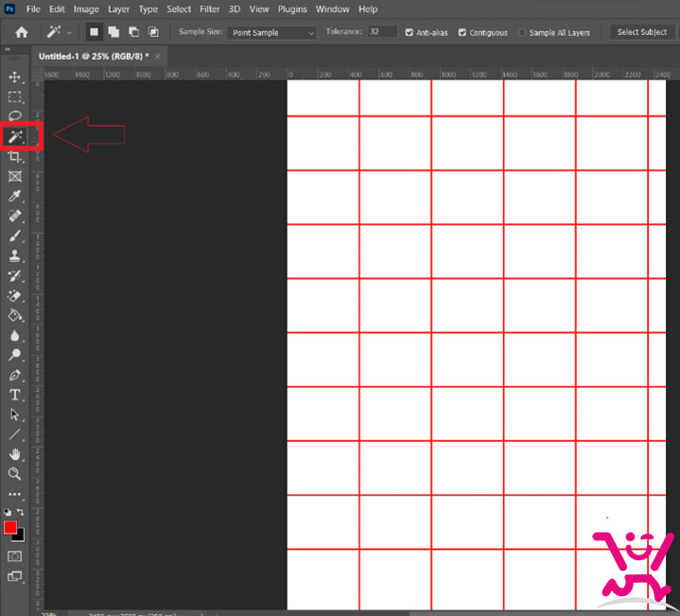
Task: Open the black background color swatch
Action: [21, 537]
